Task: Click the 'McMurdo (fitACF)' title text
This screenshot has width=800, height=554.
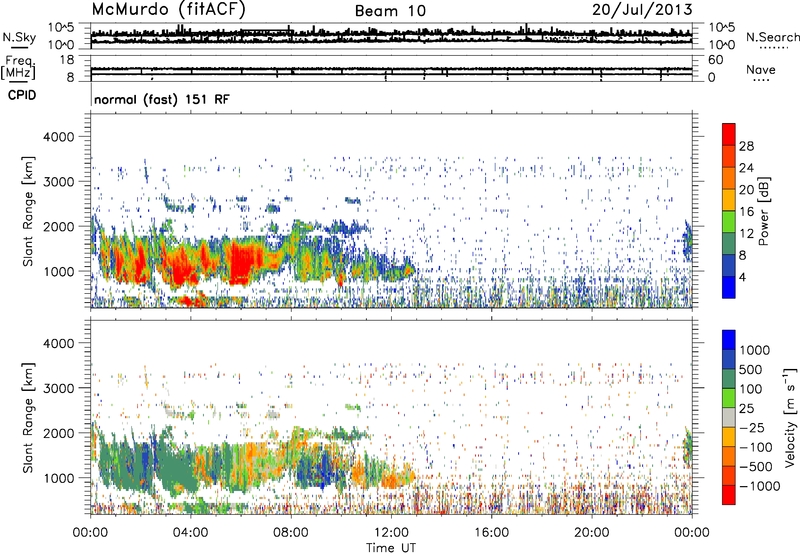Action: point(168,9)
